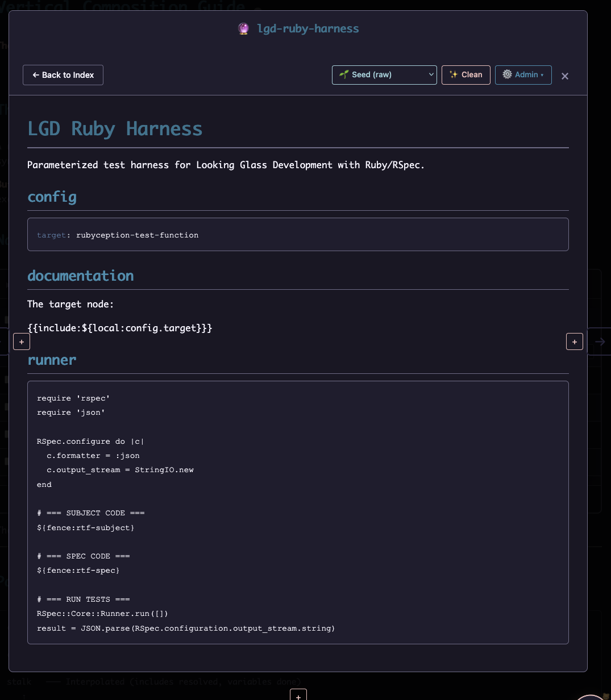Viewport: 611px width, 700px height.
Task: Click the lgd-ruby-harness title text
Action: 308,29
